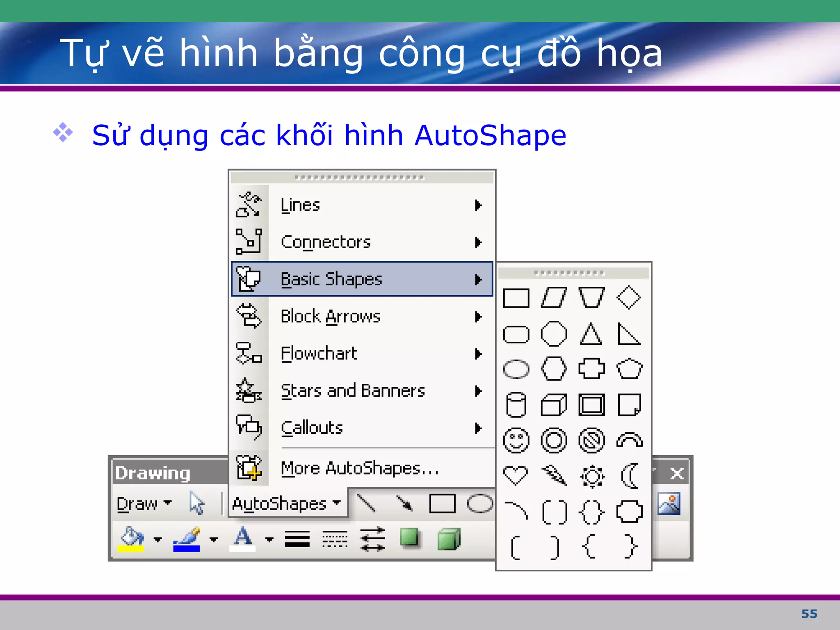The width and height of the screenshot is (840, 630).
Task: Open the Flowchart submenu
Action: (x=362, y=354)
